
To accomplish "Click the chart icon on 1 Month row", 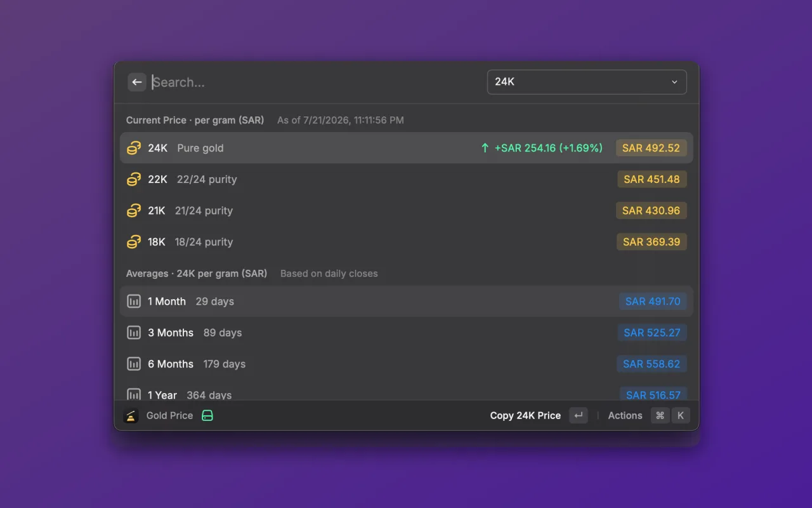I will 134,302.
